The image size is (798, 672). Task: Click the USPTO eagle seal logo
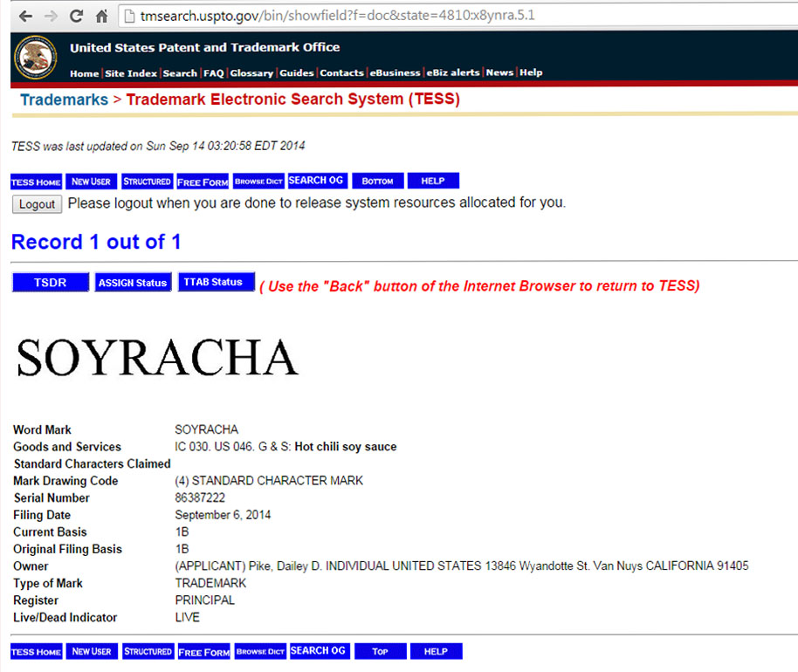pyautogui.click(x=35, y=58)
